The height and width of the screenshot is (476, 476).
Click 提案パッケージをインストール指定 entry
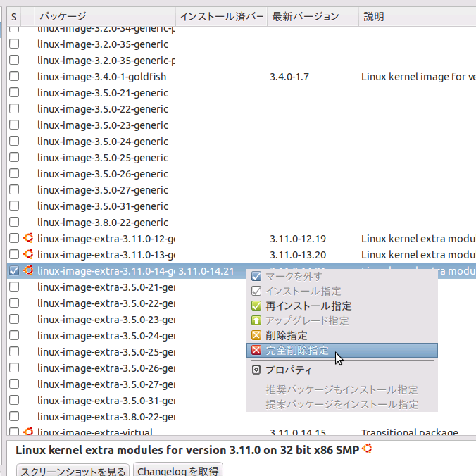point(342,404)
